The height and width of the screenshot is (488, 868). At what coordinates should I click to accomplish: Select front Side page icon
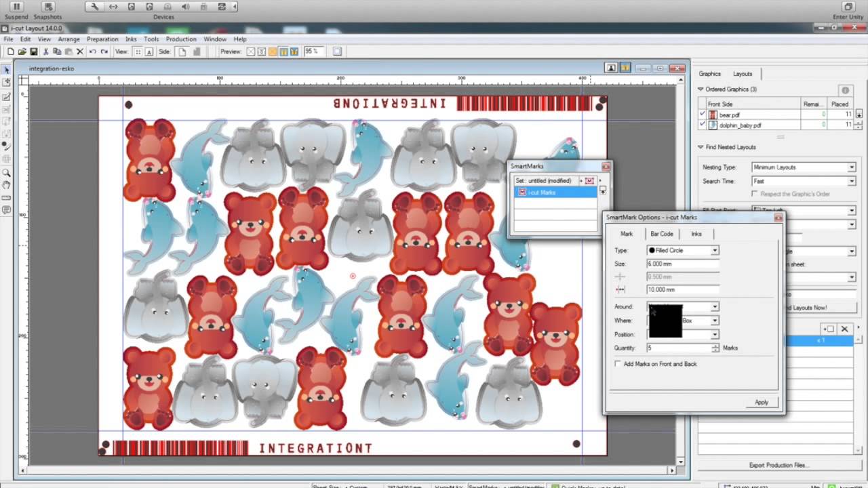[x=182, y=52]
